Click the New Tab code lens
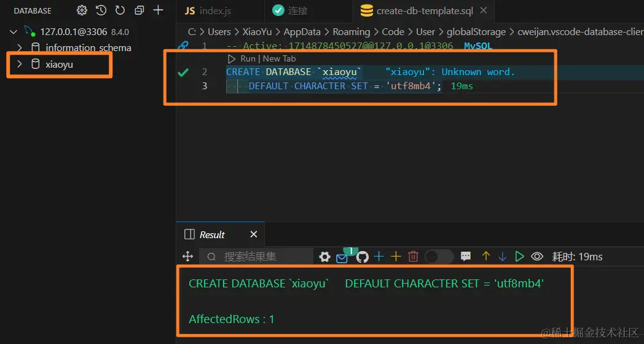The height and width of the screenshot is (344, 644). click(x=279, y=59)
